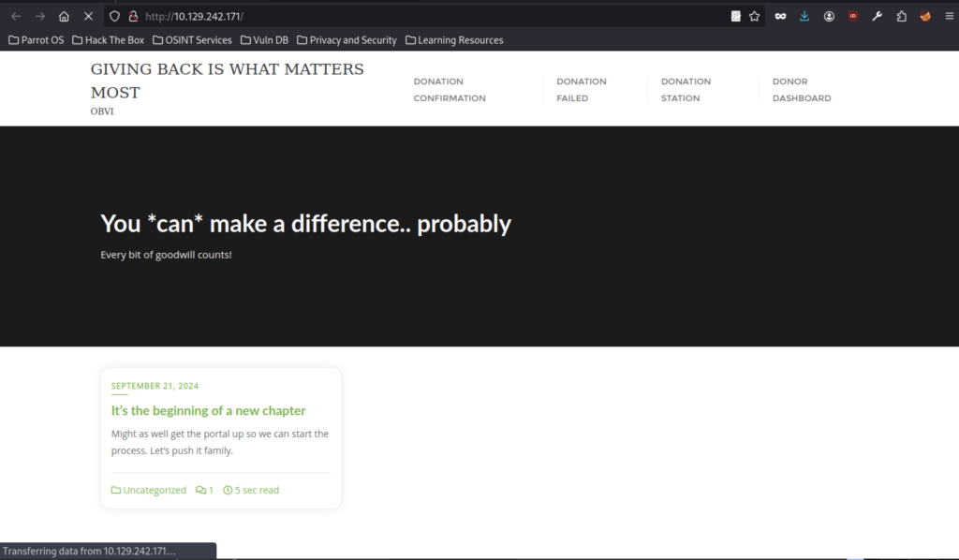The width and height of the screenshot is (959, 560).
Task: Open the Donation Confirmation menu item
Action: [450, 89]
